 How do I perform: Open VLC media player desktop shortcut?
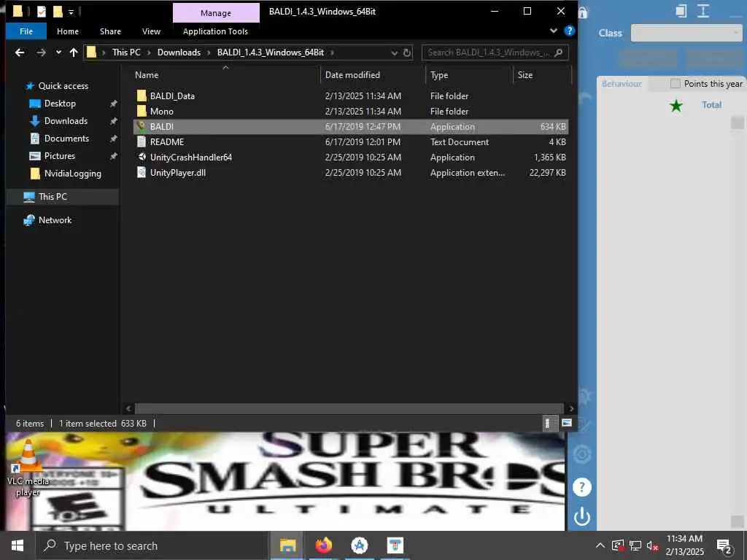pos(28,469)
